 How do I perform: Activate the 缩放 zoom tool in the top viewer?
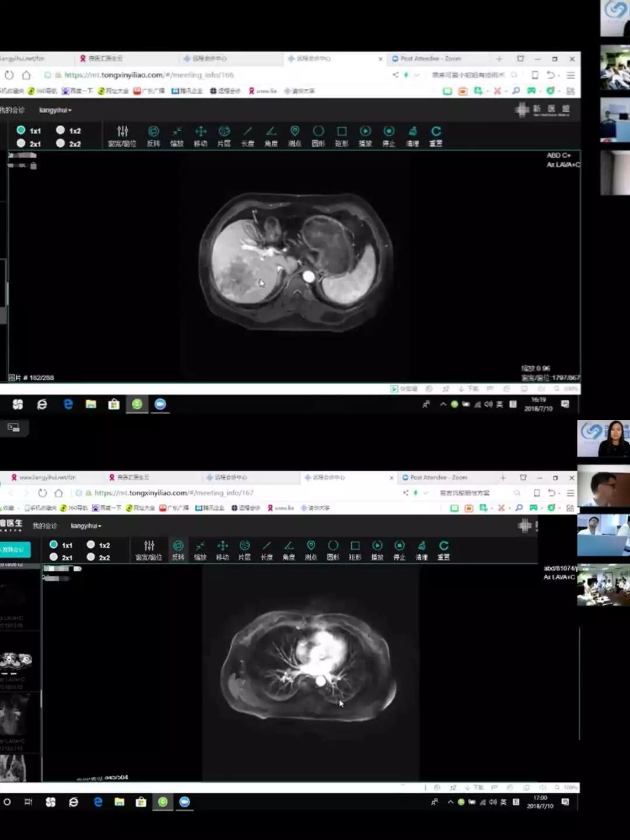tap(177, 136)
